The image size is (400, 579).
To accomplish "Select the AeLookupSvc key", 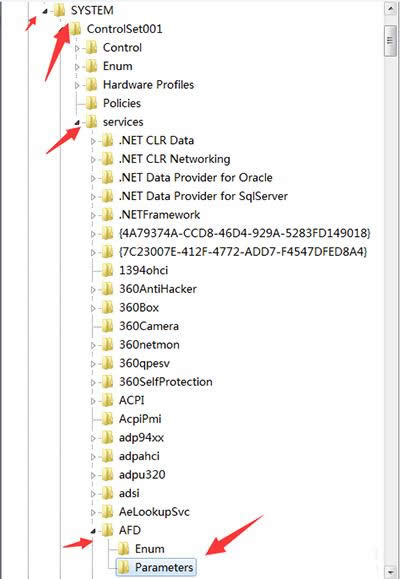I will (x=154, y=511).
